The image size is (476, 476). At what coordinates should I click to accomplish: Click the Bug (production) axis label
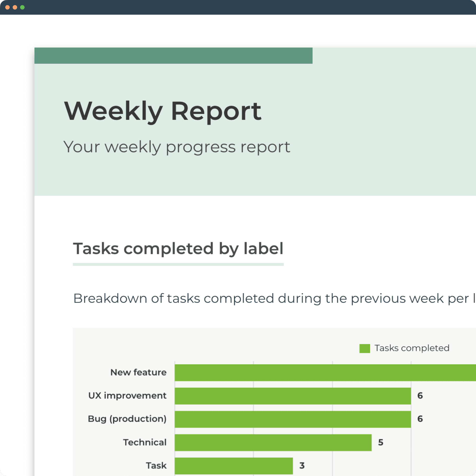[127, 419]
